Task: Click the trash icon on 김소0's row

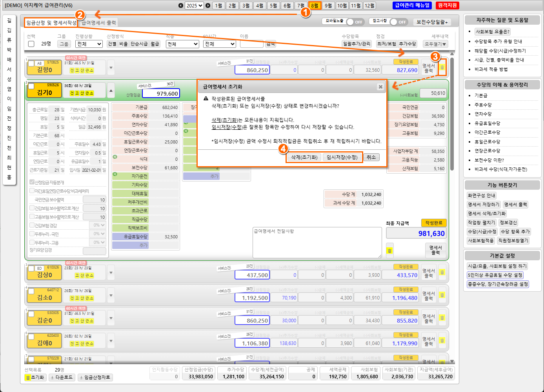Action: click(442, 295)
